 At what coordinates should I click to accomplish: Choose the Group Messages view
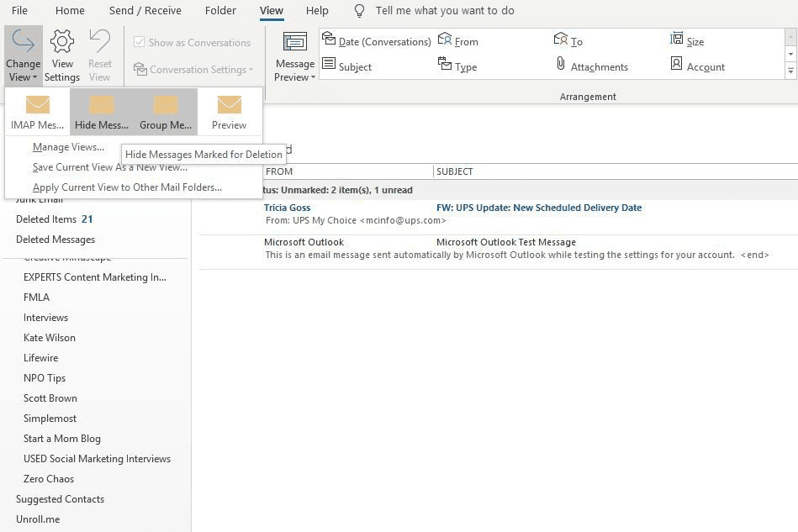(165, 110)
